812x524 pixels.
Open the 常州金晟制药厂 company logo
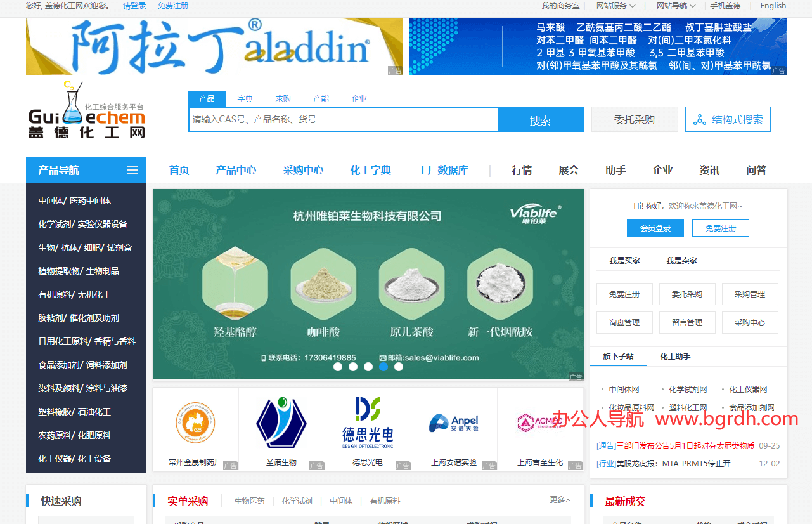click(195, 422)
